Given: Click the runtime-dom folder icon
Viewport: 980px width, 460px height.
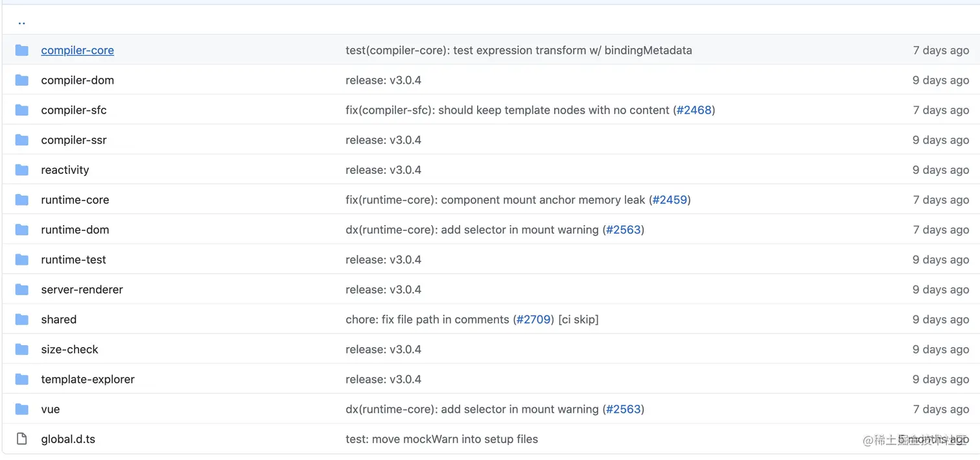Looking at the screenshot, I should (x=22, y=230).
